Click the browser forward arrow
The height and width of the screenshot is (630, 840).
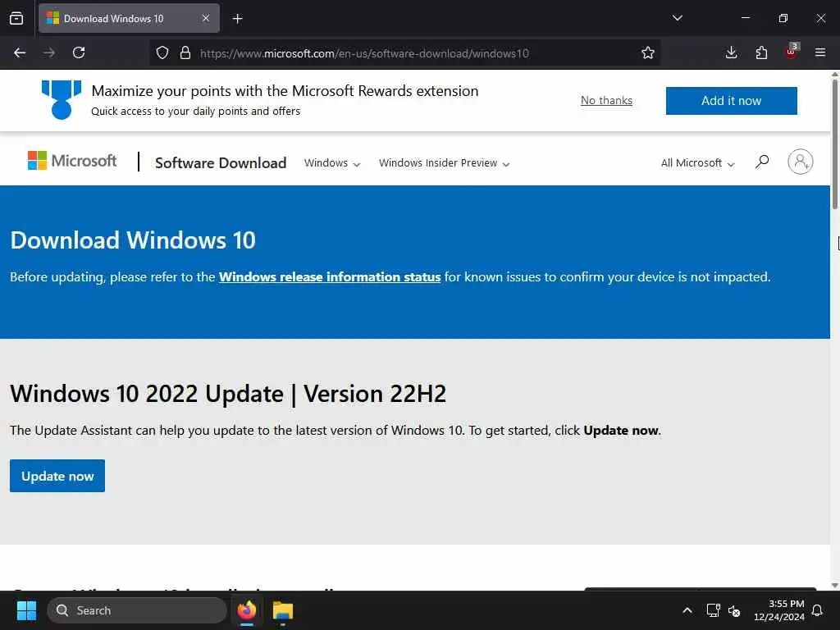tap(48, 52)
